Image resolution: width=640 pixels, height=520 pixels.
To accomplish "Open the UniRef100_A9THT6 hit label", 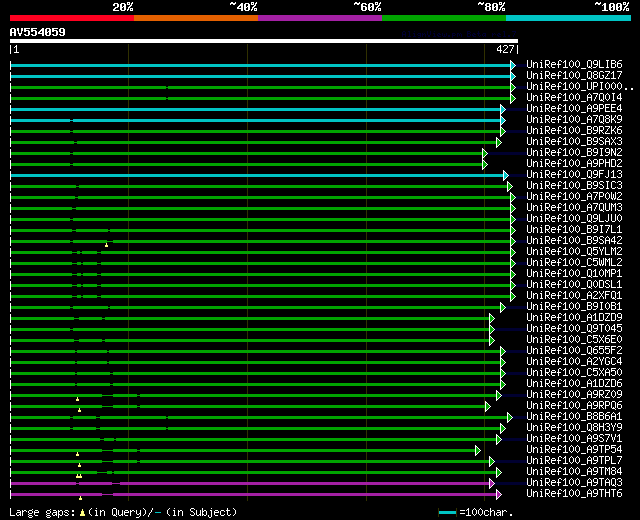I will [x=573, y=493].
